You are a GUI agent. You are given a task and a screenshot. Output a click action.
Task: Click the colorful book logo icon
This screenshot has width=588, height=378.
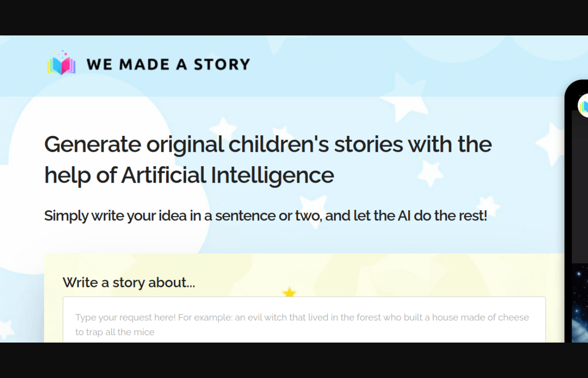tap(61, 64)
